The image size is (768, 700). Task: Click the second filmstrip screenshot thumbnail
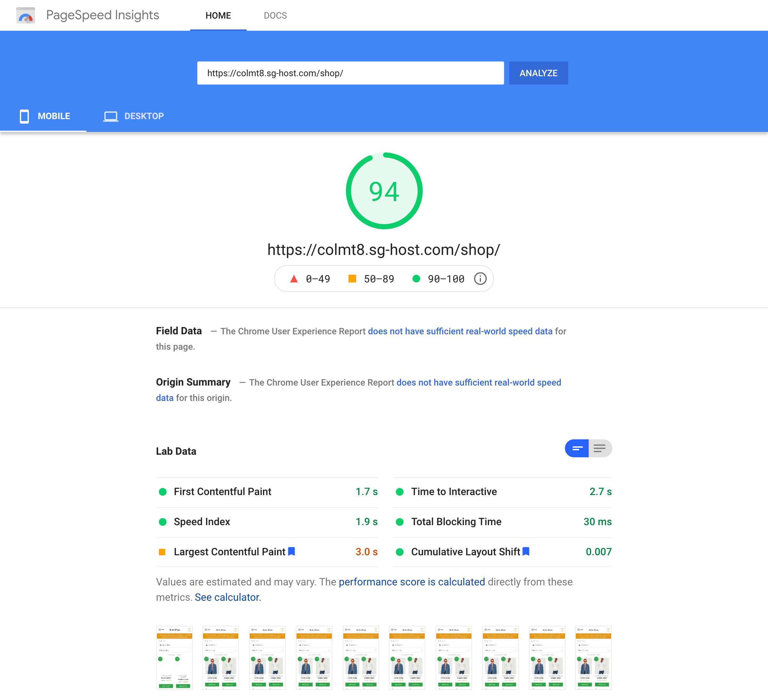point(221,658)
